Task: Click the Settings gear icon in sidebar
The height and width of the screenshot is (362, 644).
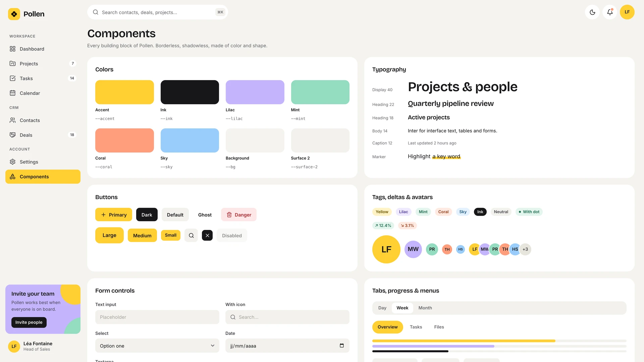Action: pyautogui.click(x=13, y=162)
